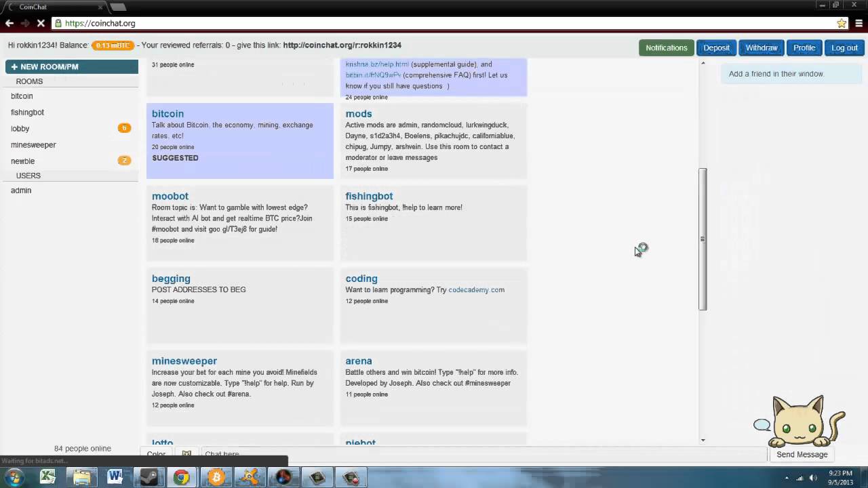Click the emoticon button beside Color

186,453
